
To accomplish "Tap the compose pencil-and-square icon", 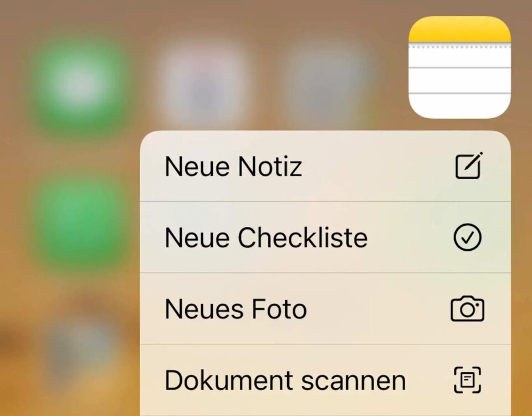I will (469, 166).
